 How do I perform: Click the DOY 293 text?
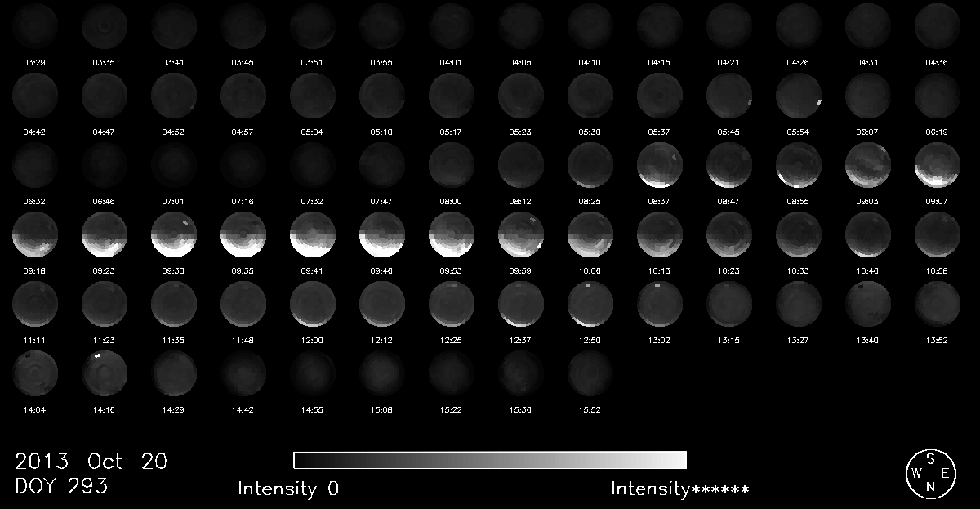coord(62,486)
